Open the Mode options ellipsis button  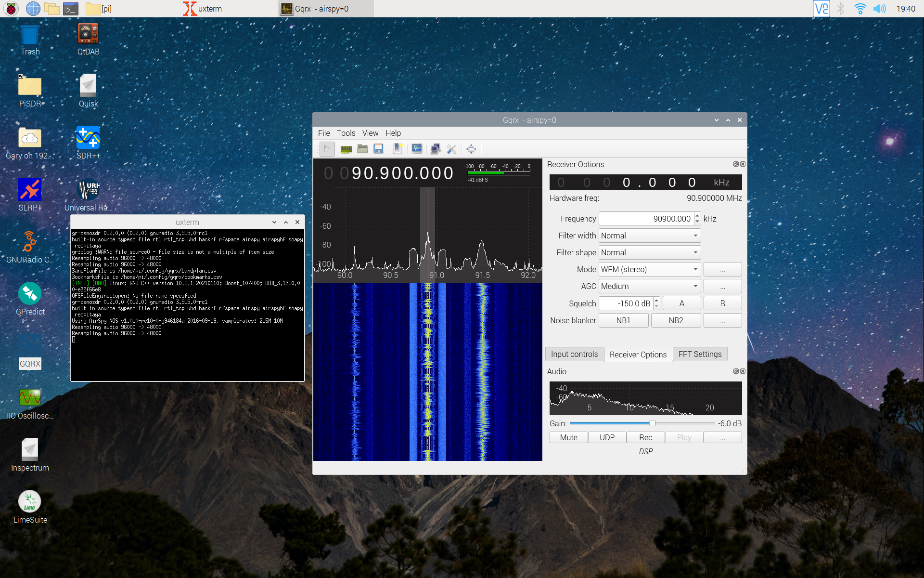(722, 269)
